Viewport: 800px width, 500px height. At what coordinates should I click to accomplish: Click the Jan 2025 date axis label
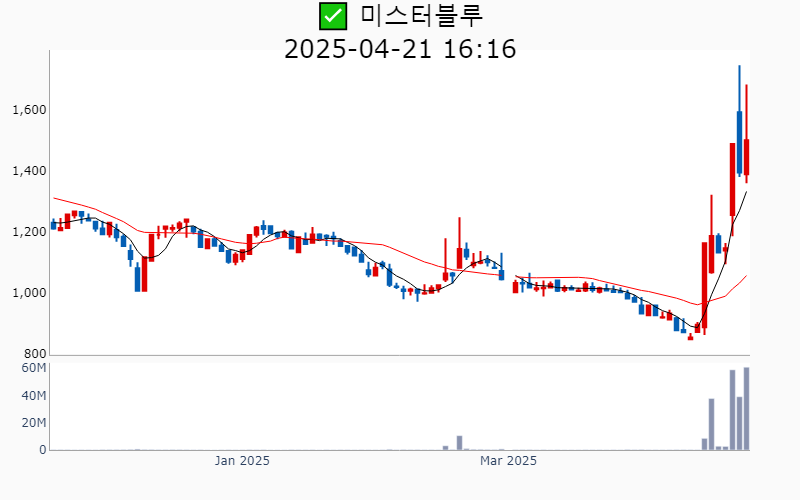tap(242, 461)
